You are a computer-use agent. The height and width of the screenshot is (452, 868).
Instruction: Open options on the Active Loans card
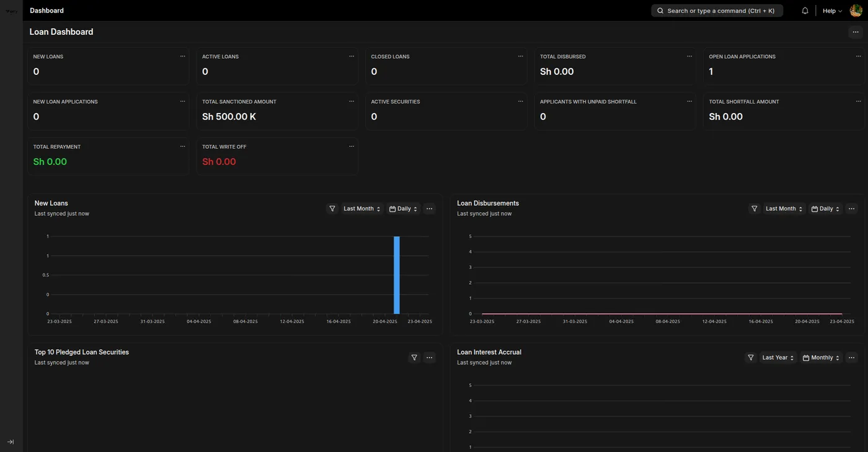click(x=352, y=56)
